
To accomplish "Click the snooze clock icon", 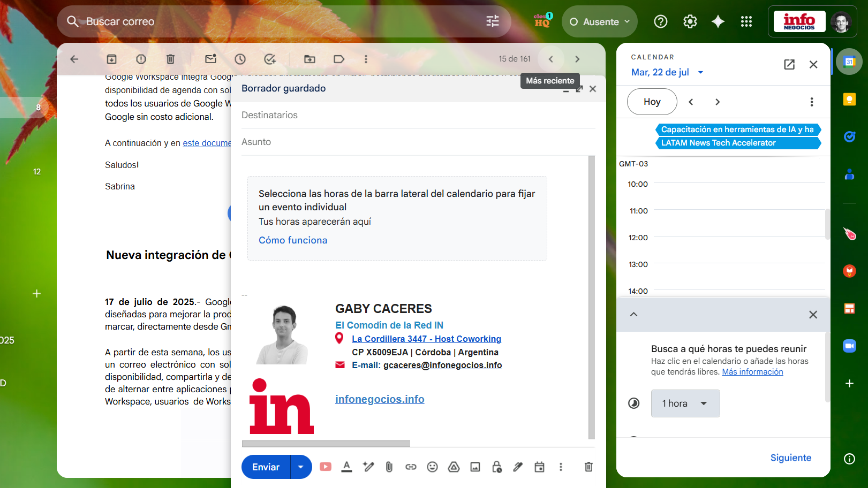I will pyautogui.click(x=240, y=59).
